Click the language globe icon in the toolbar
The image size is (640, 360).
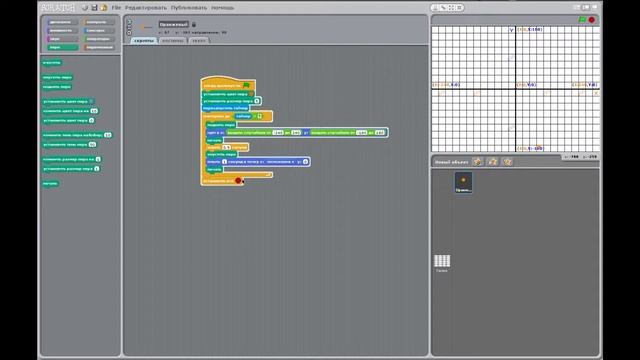85,8
